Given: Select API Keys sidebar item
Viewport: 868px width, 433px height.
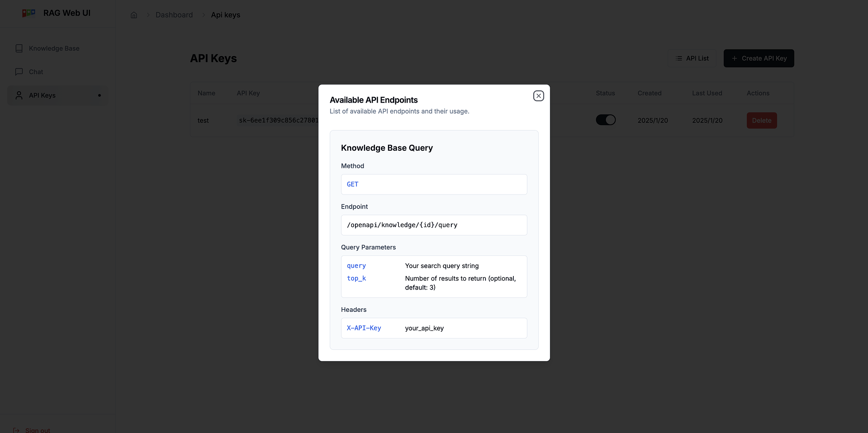Looking at the screenshot, I should click(x=42, y=95).
